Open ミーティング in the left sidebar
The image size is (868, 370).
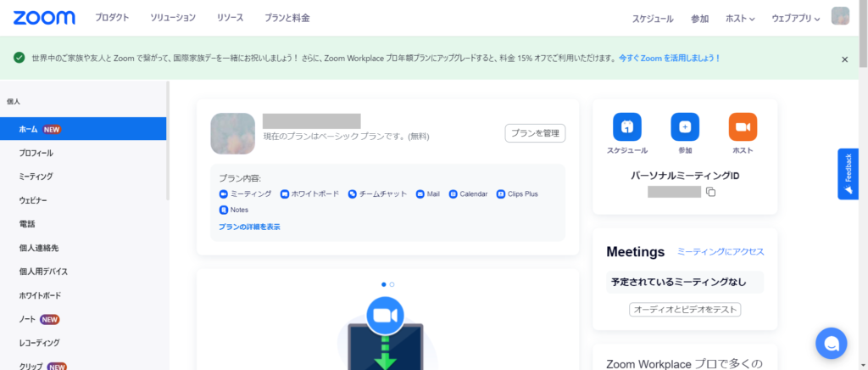click(x=36, y=177)
